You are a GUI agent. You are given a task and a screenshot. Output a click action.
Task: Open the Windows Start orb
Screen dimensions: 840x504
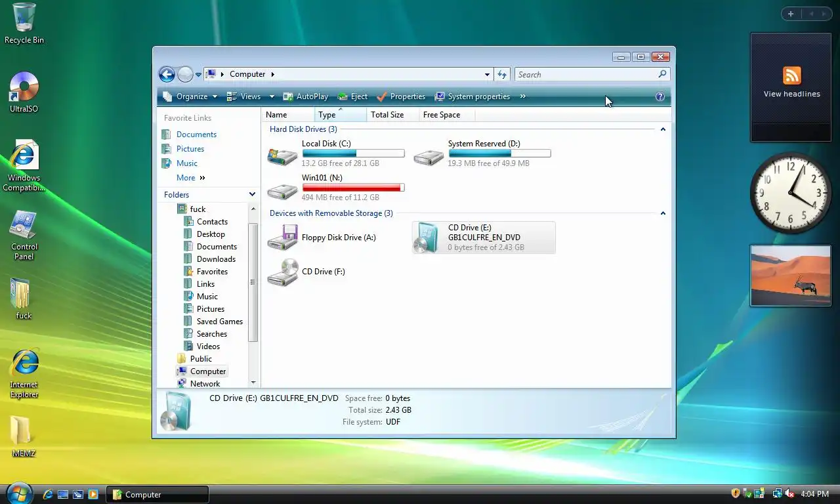pyautogui.click(x=18, y=493)
